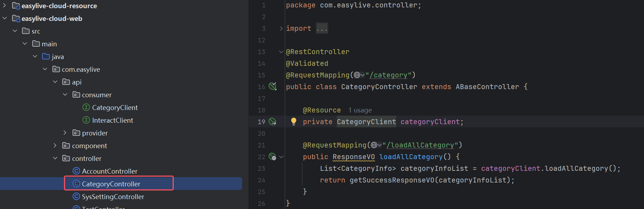
Task: Click the yellow intention light bulb
Action: pyautogui.click(x=294, y=122)
